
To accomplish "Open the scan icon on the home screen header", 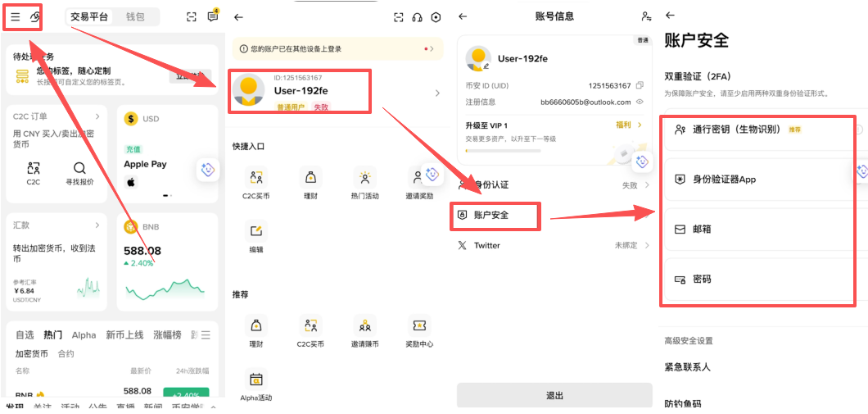I will click(191, 16).
